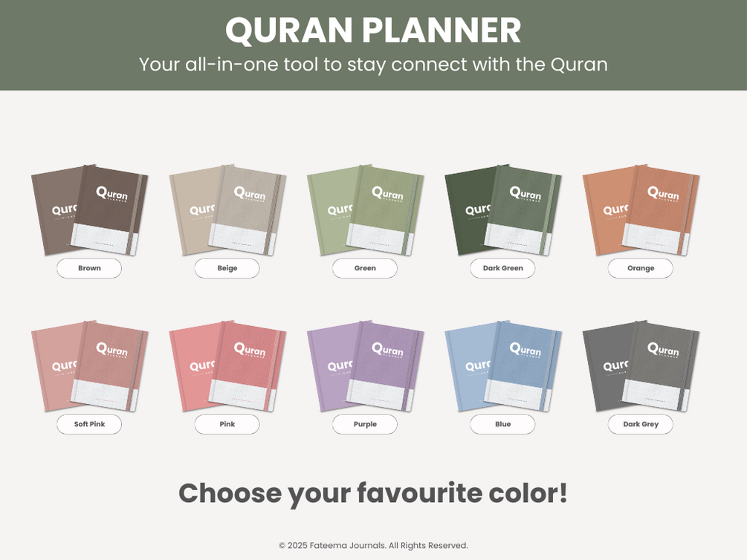Click the Brown planner cover image

89,210
